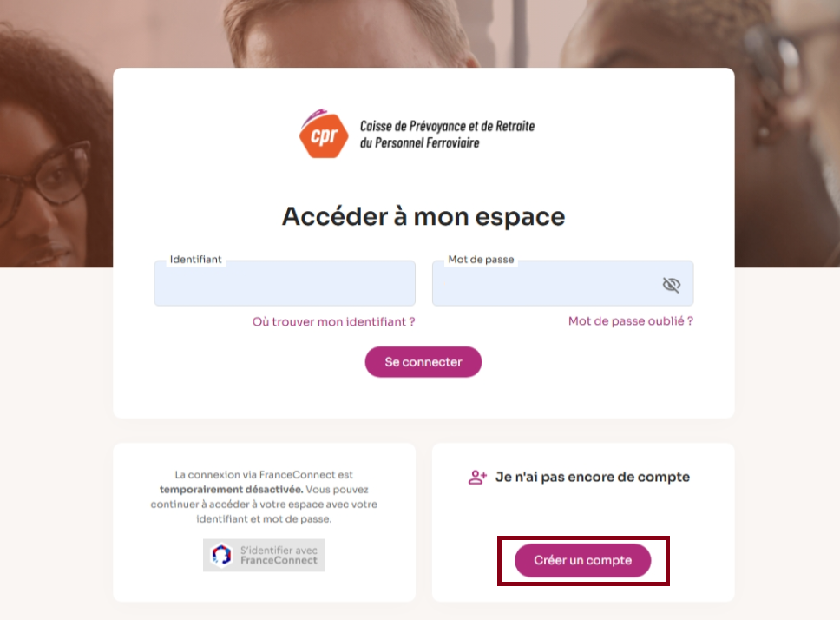Viewport: 840px width, 620px height.
Task: Click the orange CPR hexagon logo
Action: (323, 134)
